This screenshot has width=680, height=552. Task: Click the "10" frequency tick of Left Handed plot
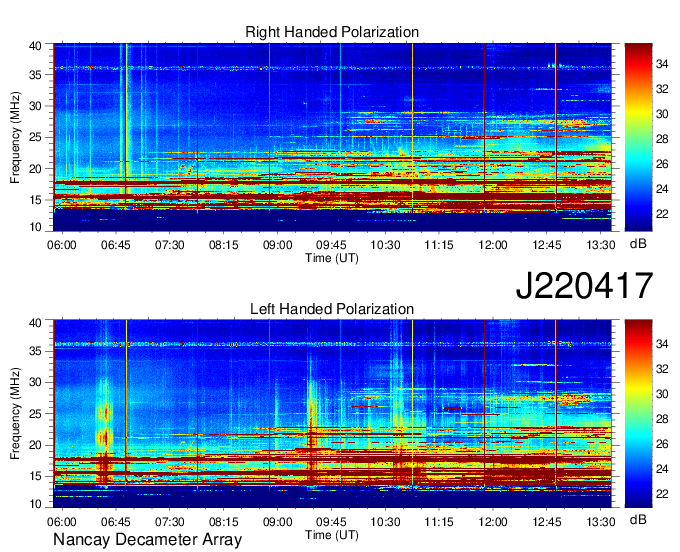(35, 504)
